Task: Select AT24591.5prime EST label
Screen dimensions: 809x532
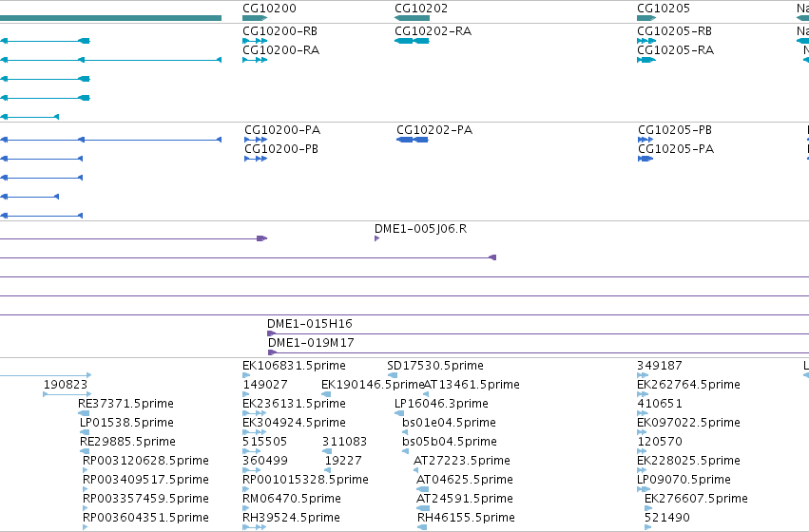Action: (x=464, y=499)
